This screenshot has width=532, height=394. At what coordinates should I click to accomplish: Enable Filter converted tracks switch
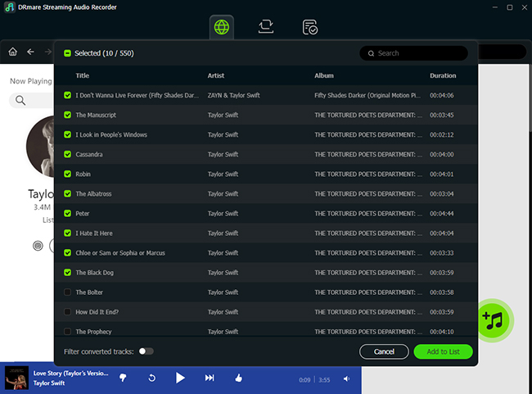[x=147, y=351]
